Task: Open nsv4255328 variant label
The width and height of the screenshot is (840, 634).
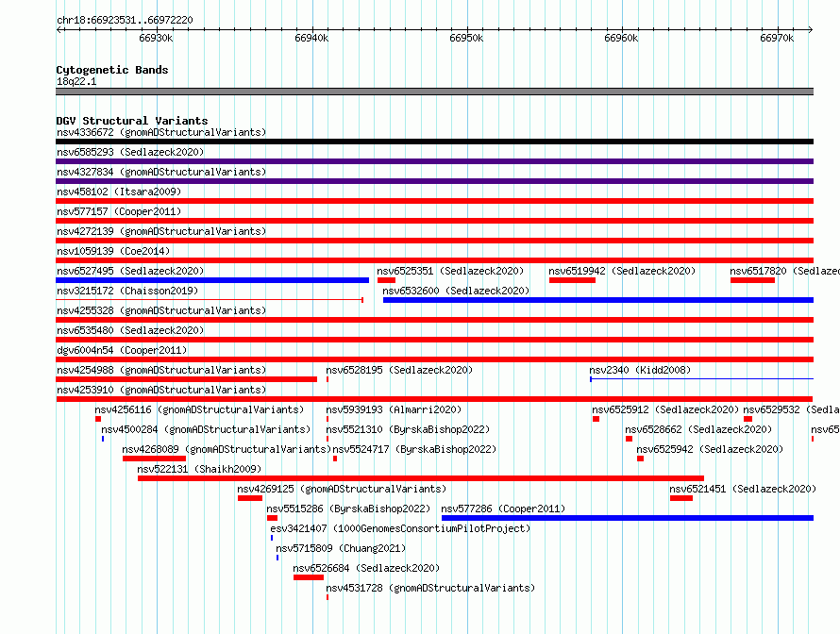Action: 161,310
